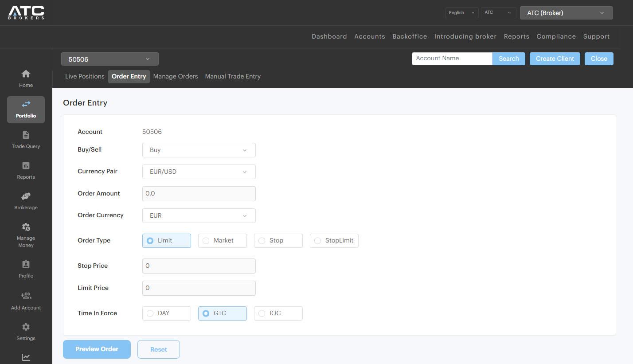
Task: Click the Add Account icon
Action: click(26, 296)
